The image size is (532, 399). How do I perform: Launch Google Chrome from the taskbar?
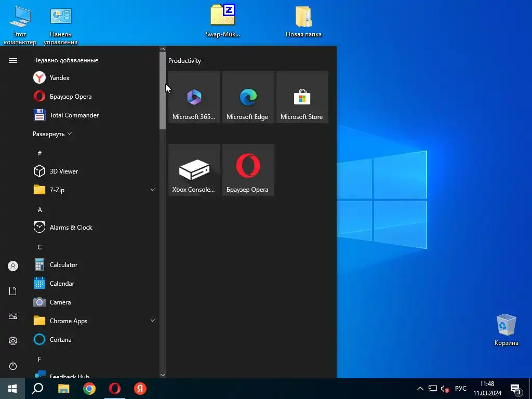[x=89, y=389]
